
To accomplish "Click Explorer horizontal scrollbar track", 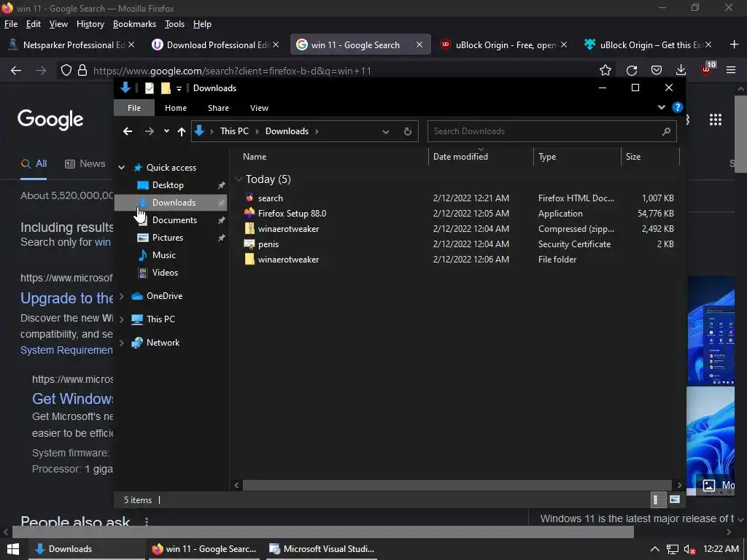I will coord(459,485).
